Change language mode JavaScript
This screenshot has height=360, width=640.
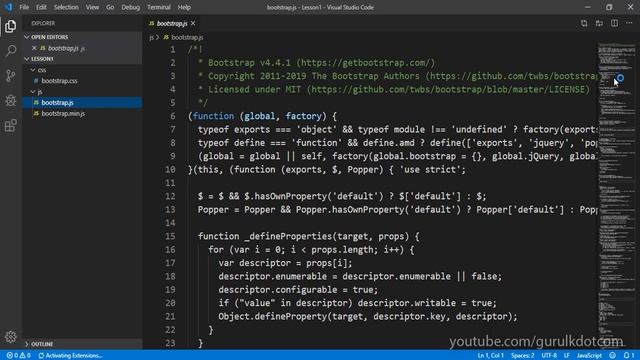pyautogui.click(x=589, y=356)
